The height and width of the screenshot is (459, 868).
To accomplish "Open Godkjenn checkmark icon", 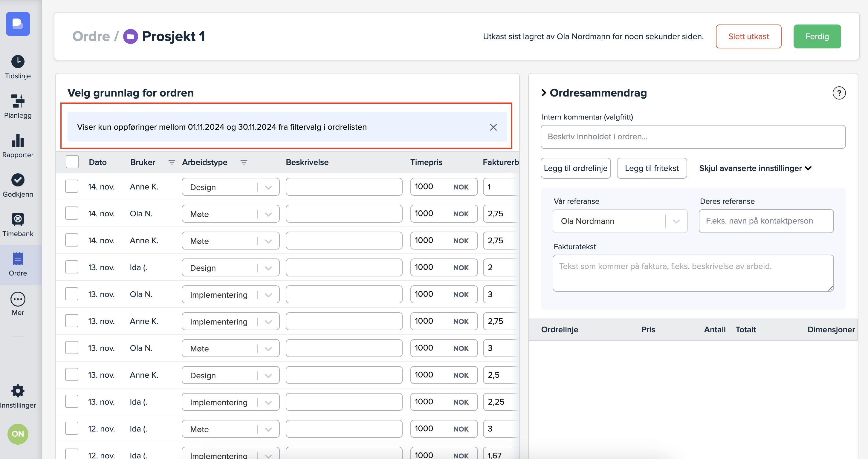I will (18, 180).
